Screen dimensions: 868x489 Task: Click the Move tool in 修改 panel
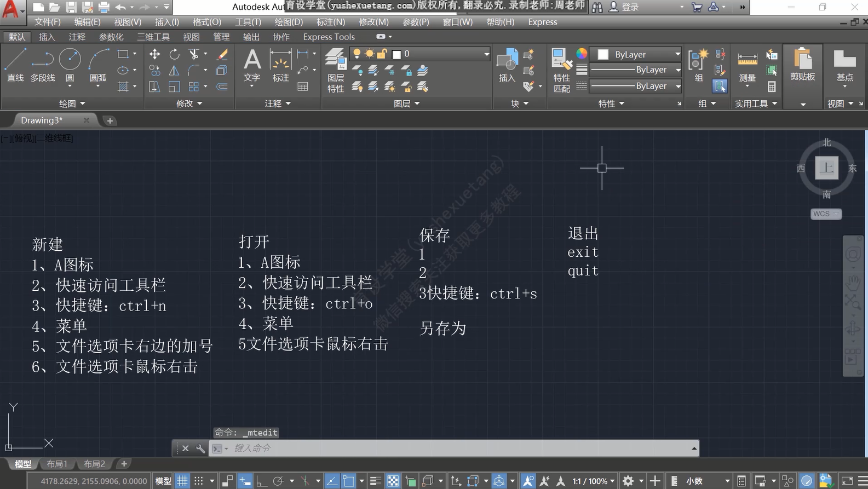tap(155, 54)
